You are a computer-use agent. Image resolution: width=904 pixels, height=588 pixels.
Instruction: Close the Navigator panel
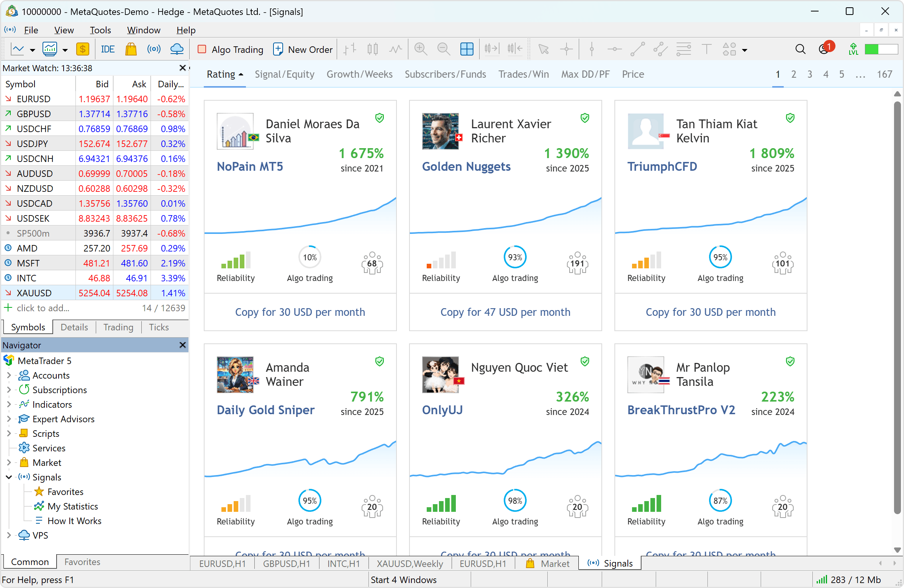183,345
